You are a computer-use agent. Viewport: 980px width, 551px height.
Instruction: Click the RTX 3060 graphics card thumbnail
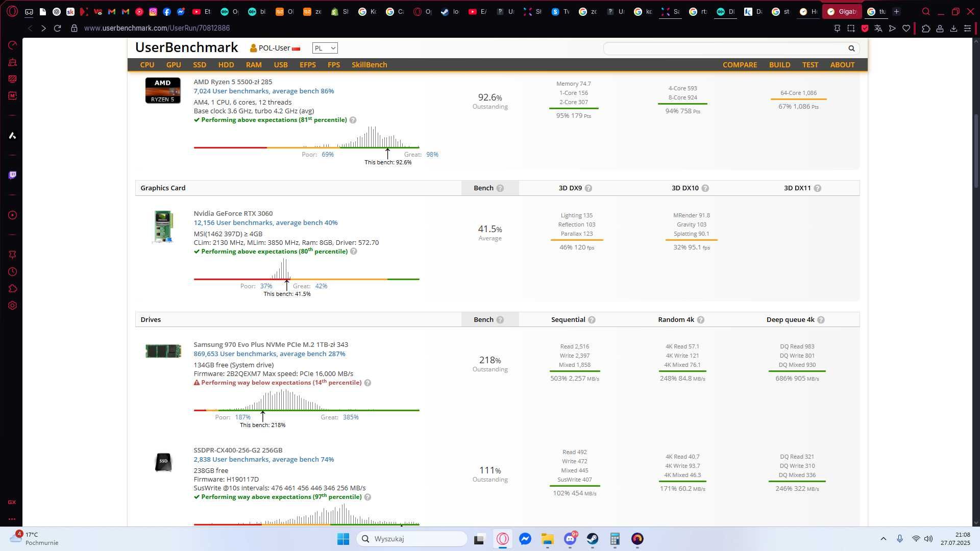(x=163, y=227)
